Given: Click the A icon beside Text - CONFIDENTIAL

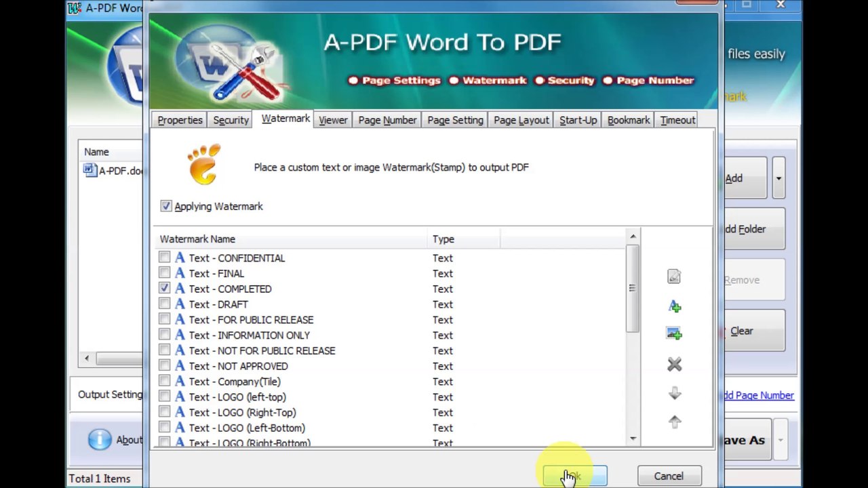Looking at the screenshot, I should point(180,258).
